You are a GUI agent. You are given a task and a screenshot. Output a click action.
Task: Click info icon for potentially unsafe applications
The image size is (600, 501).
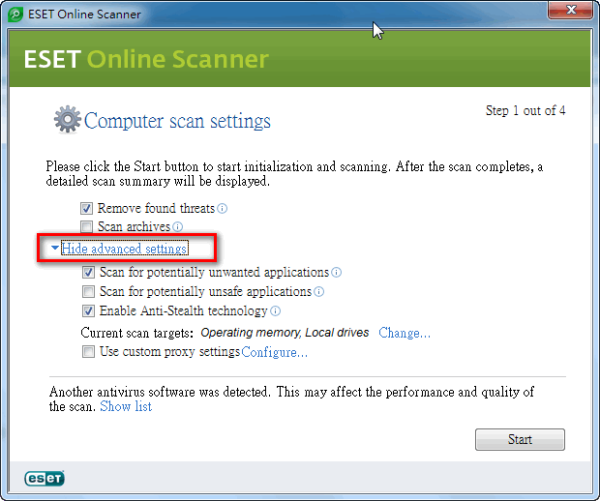click(320, 292)
